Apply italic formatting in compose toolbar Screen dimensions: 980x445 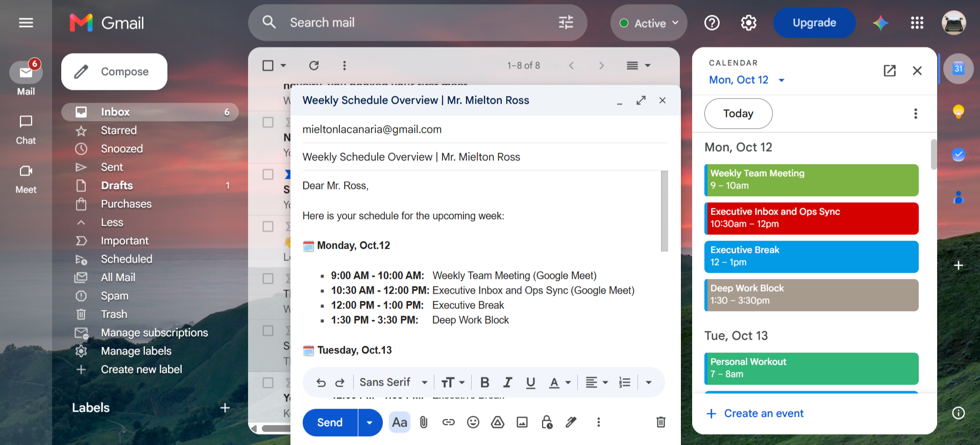[508, 382]
